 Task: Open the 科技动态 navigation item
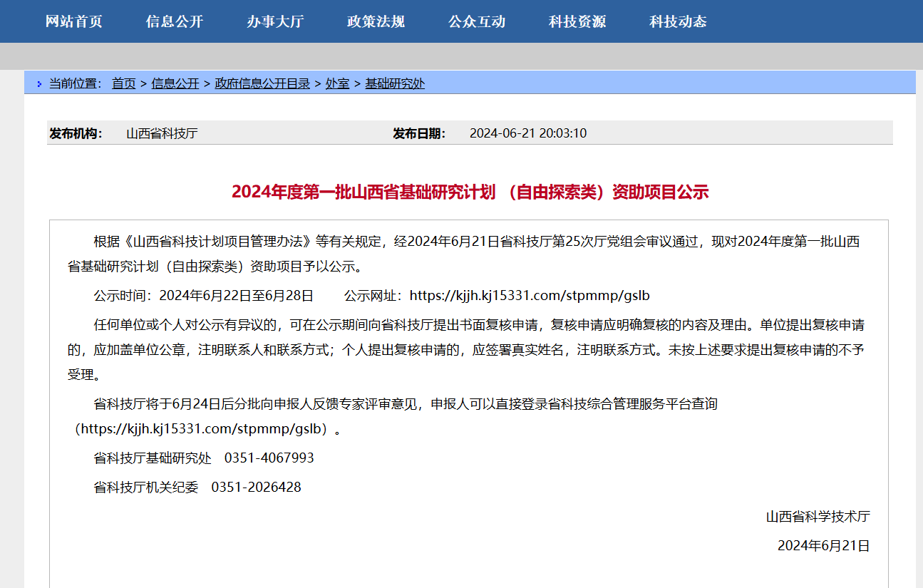pos(678,21)
